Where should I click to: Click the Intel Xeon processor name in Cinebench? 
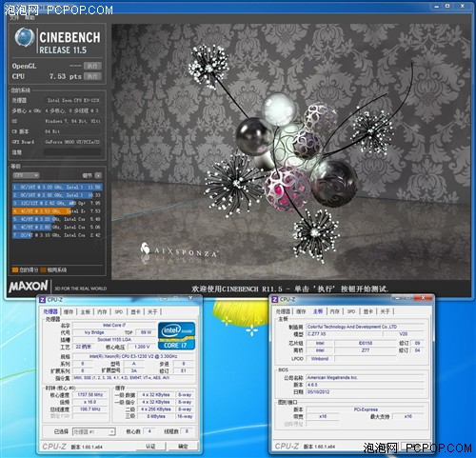[73, 100]
